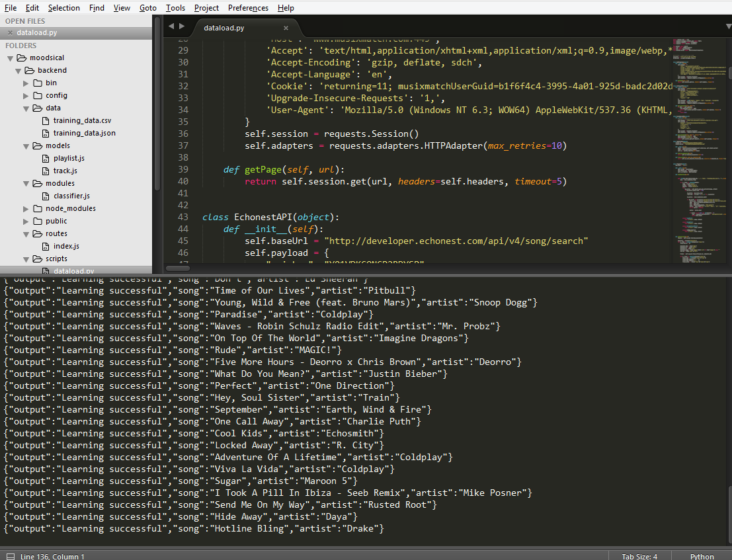732x560 pixels.
Task: Click the training_data.json file icon
Action: click(45, 134)
